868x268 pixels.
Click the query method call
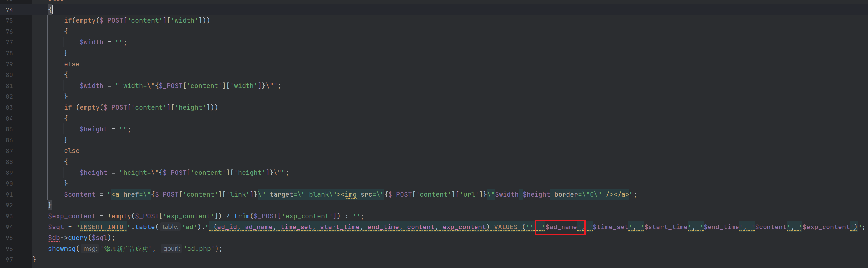tap(77, 238)
